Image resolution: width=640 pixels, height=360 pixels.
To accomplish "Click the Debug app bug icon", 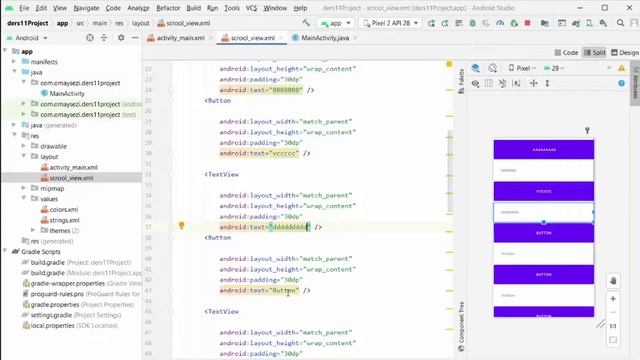I will pos(472,23).
